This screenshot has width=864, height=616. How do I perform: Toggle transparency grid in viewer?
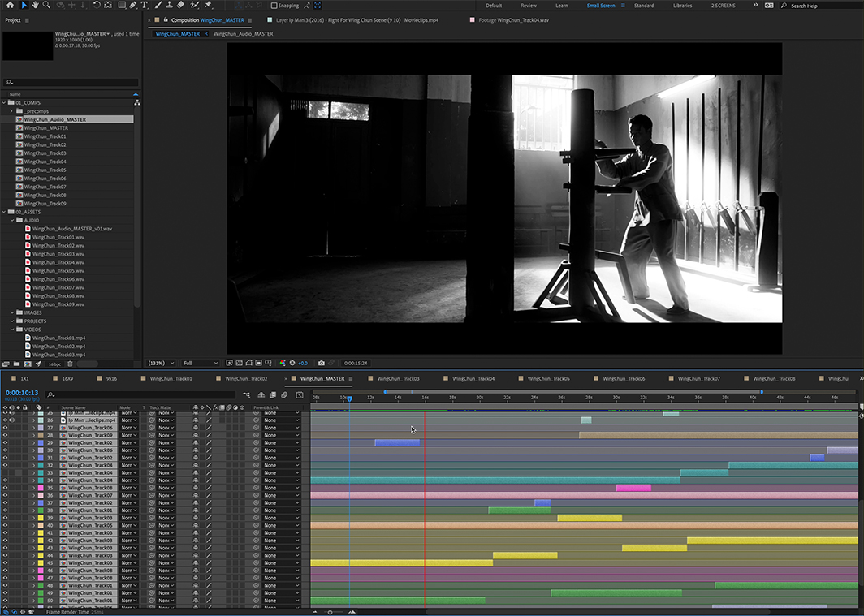pos(239,363)
